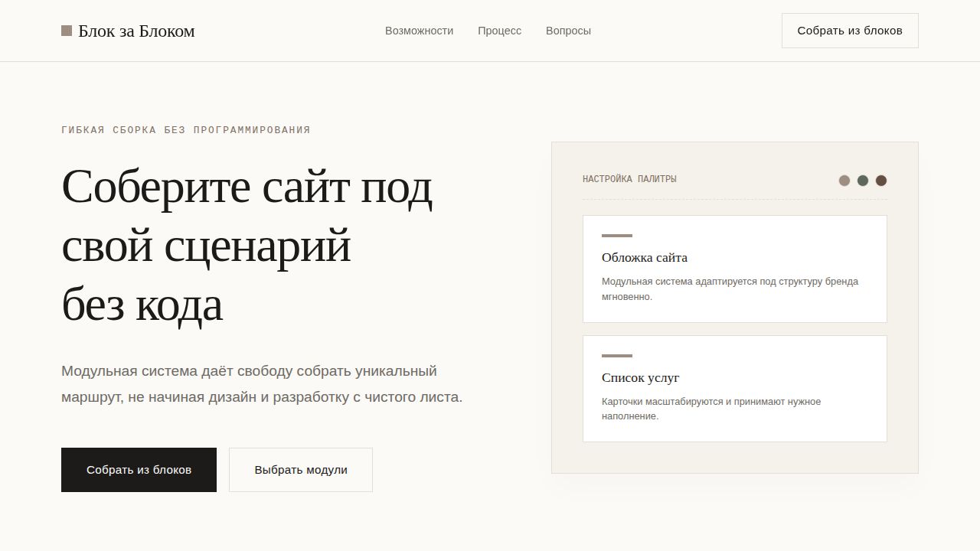Click description Модульная система адаптируется под структуру бренда
The image size is (980, 551).
click(730, 289)
